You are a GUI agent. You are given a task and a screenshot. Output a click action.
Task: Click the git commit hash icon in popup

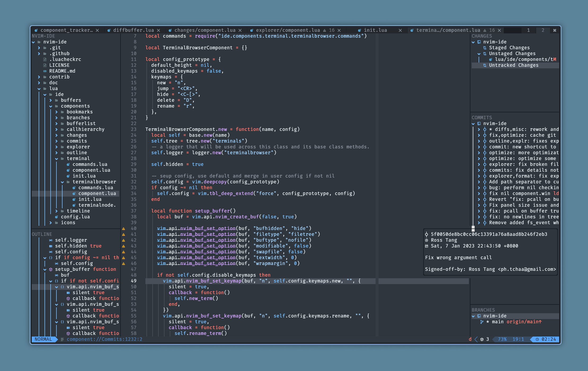point(426,234)
